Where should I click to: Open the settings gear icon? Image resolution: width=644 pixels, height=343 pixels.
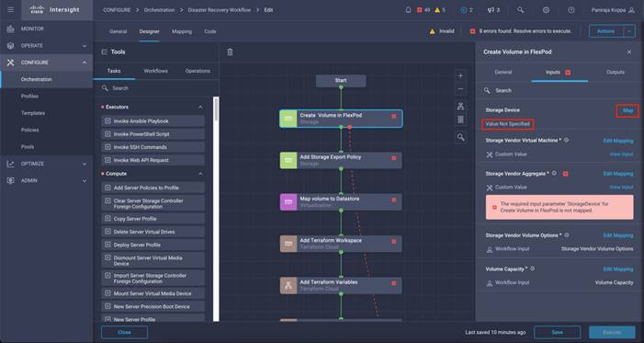coord(546,10)
